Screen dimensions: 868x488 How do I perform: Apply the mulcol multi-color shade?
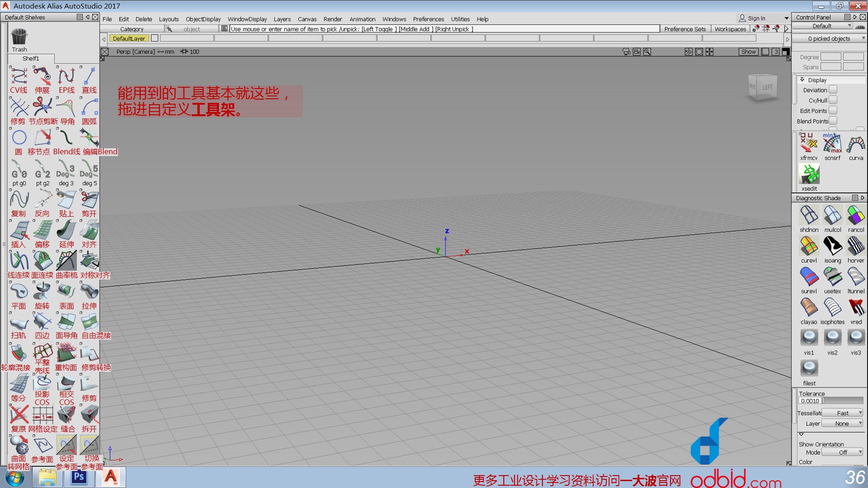click(832, 215)
